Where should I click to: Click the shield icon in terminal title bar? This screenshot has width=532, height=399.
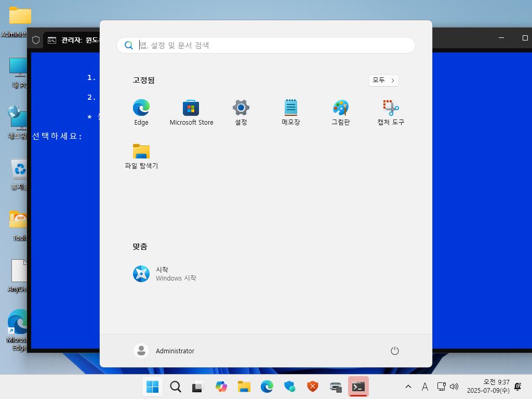pos(36,41)
